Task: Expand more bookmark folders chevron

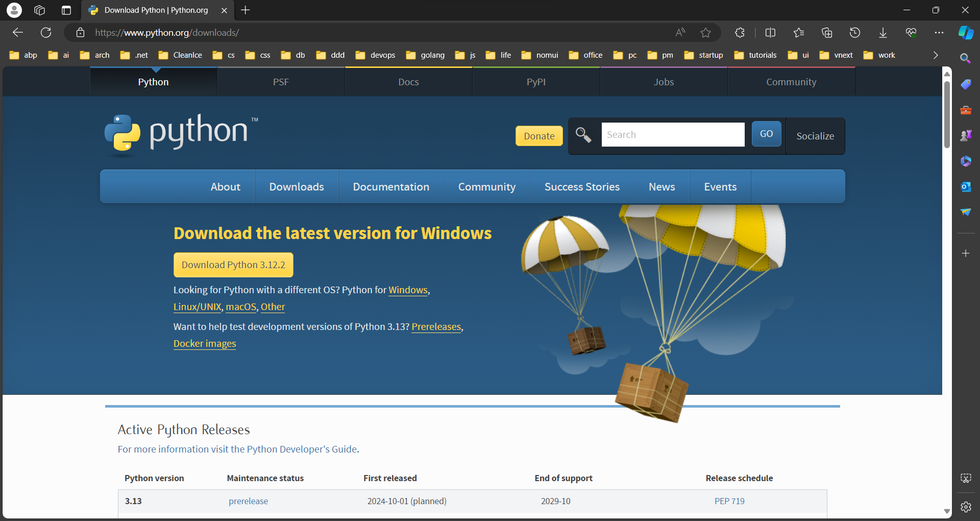Action: (x=936, y=55)
